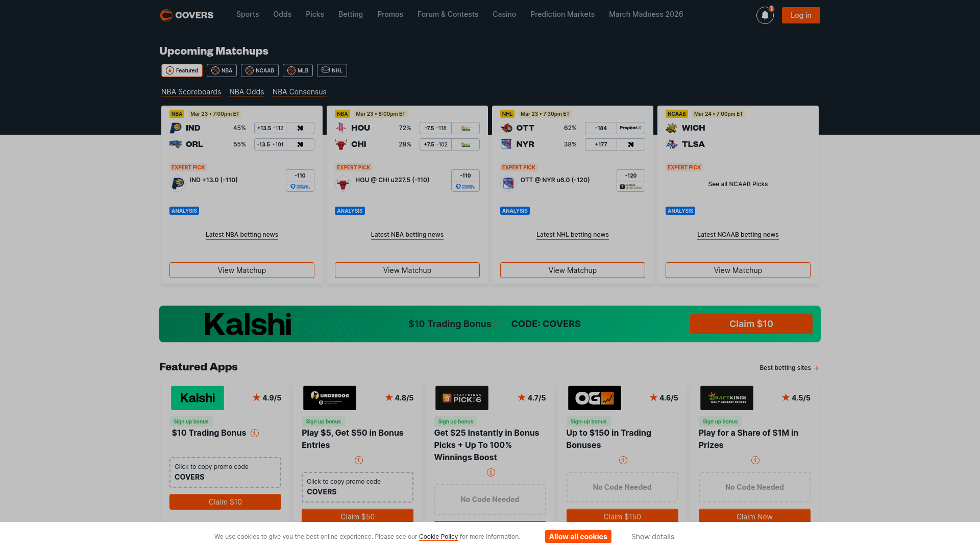Click the Tulsa team logo
980x551 pixels.
click(672, 144)
